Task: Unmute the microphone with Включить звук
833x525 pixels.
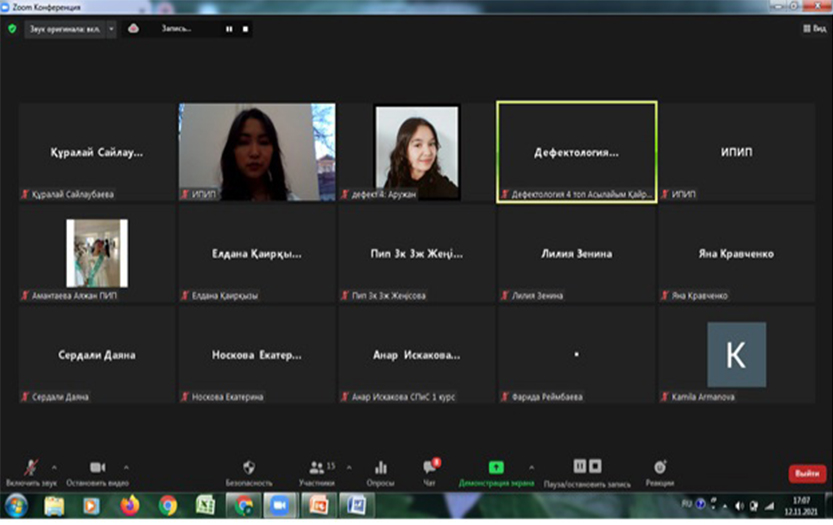Action: tap(30, 468)
